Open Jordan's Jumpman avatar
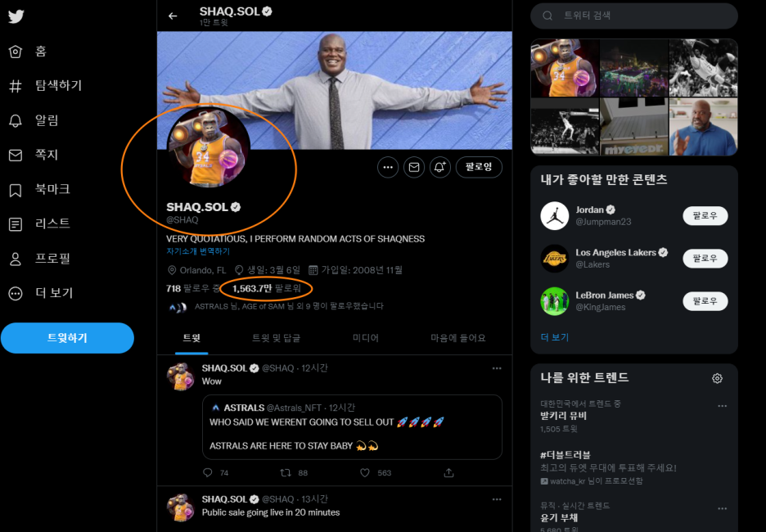766x532 pixels. coord(555,216)
